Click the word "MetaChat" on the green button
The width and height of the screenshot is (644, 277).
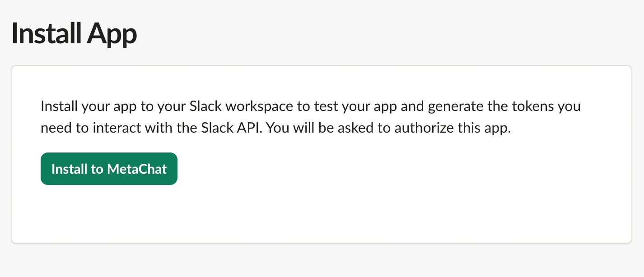pos(137,169)
